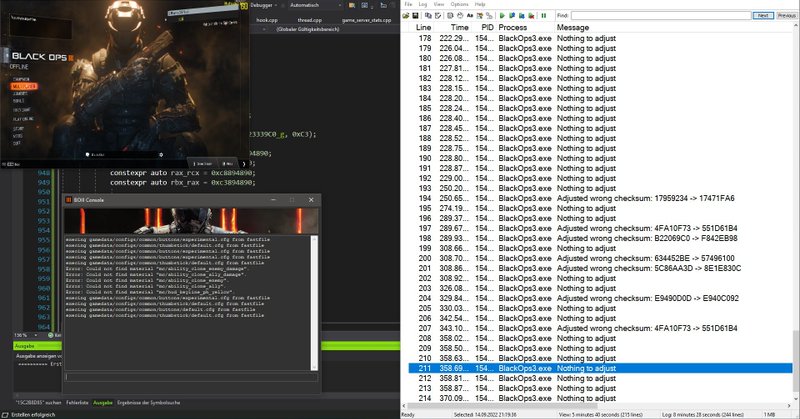800x419 pixels.
Task: Select log line 198 with checksum B22069C0
Action: 601,238
